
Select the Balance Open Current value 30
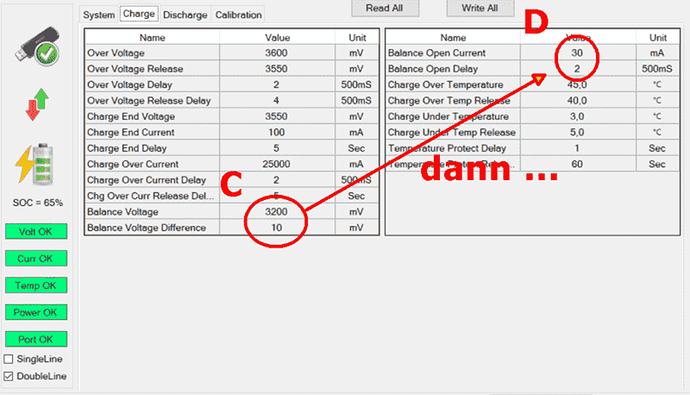[x=577, y=53]
